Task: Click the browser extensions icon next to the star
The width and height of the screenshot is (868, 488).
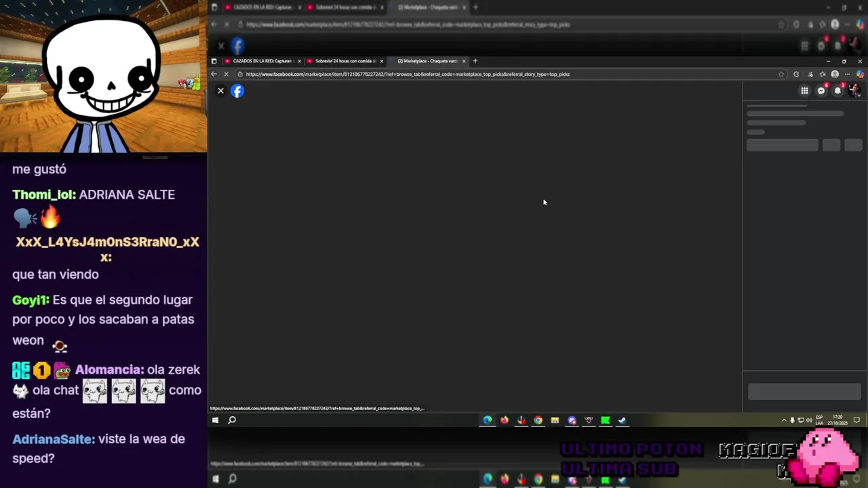Action: click(x=796, y=74)
